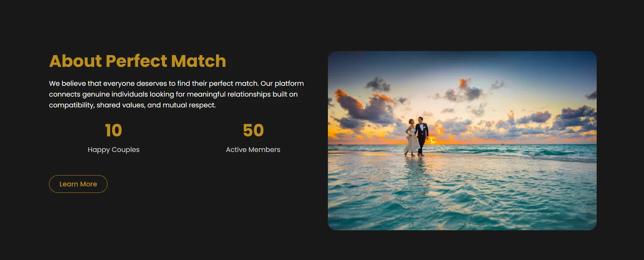Click the word "genuine" in the description
This screenshot has width=644, height=260.
[96, 94]
